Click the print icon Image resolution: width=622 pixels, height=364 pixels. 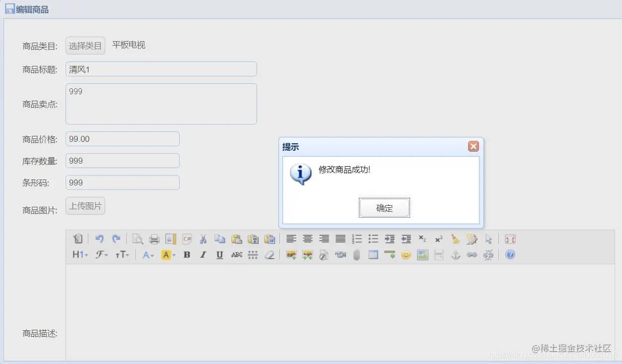[154, 239]
